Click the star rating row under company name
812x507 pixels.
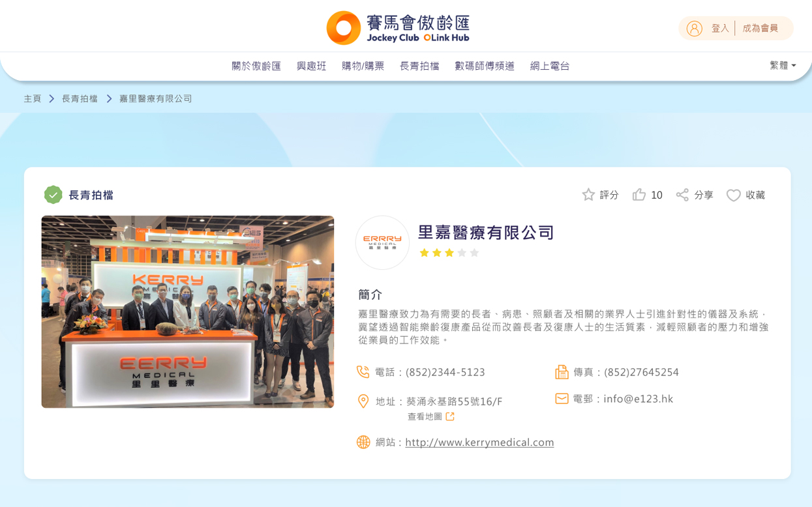pyautogui.click(x=449, y=253)
